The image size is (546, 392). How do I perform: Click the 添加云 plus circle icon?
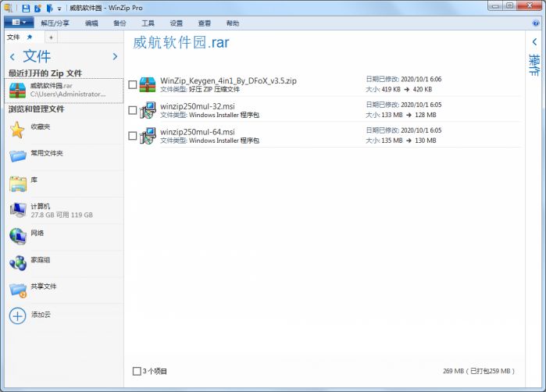pyautogui.click(x=17, y=316)
